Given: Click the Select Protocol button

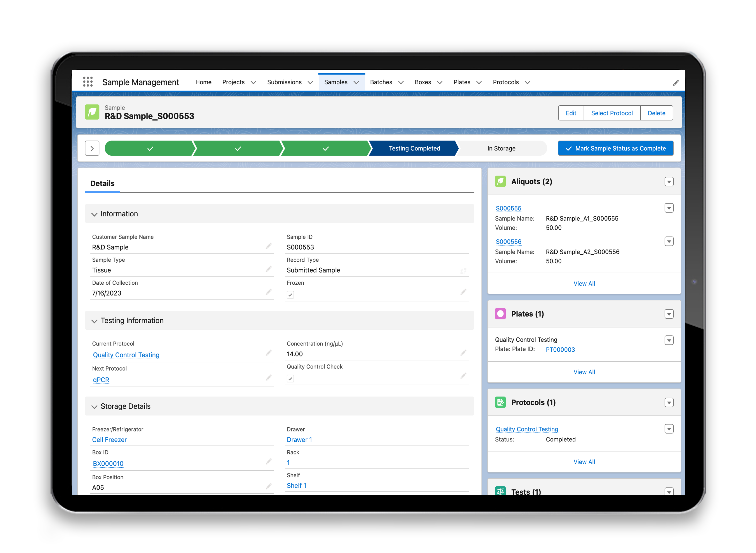Looking at the screenshot, I should [612, 113].
